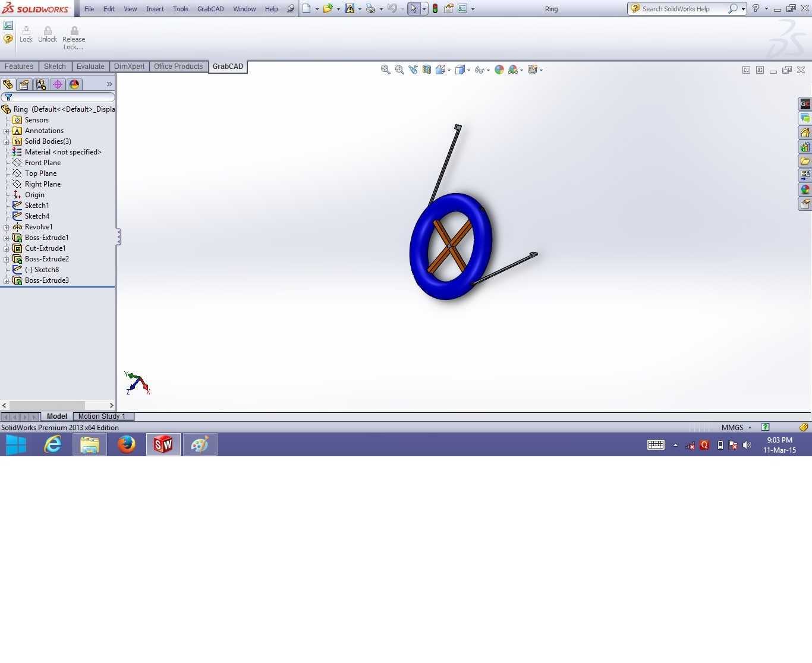Open GrabCAD task pane tab
Screen dimensions: 812x663
pyautogui.click(x=805, y=104)
